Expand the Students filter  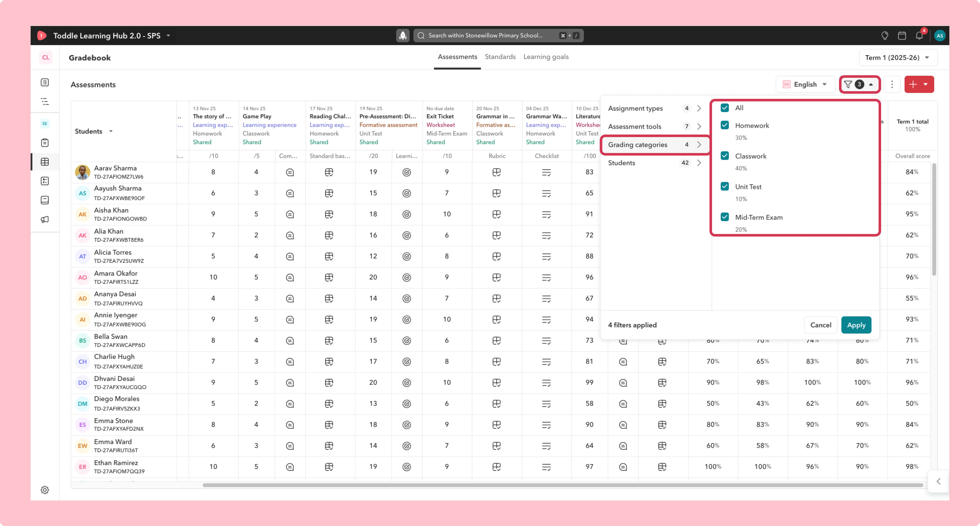[x=655, y=163]
